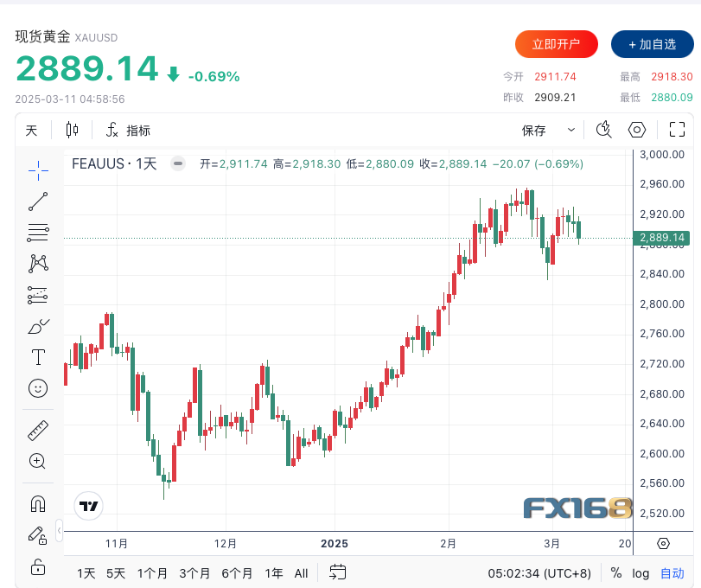Image resolution: width=701 pixels, height=588 pixels.
Task: Click the +加自选 add to watchlist button
Action: click(653, 44)
